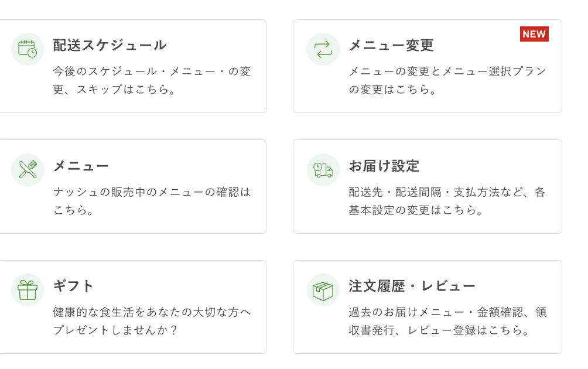Click the red NEW badge
The height and width of the screenshot is (369, 588).
click(534, 34)
